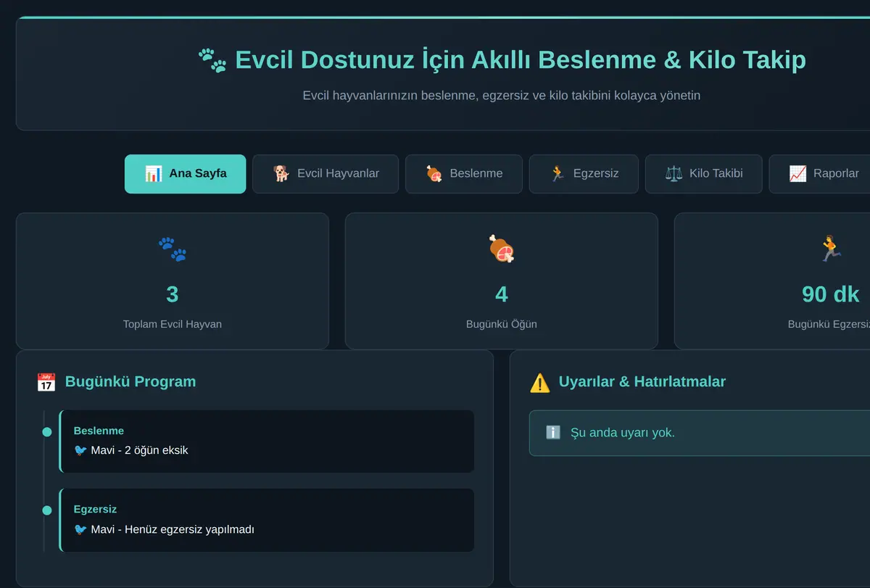Click the runner icon on Egzersiz tab
Image resolution: width=870 pixels, height=588 pixels.
click(558, 174)
